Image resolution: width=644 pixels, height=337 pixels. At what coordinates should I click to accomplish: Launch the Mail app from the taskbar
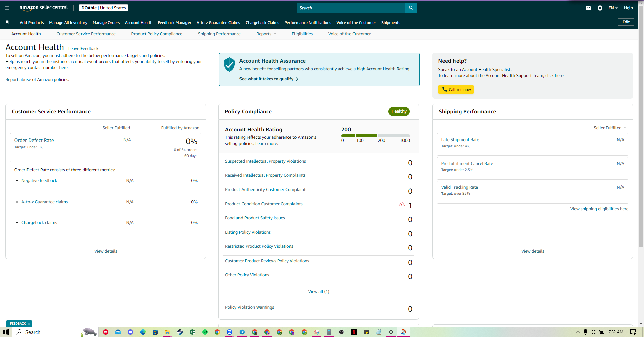[x=118, y=332]
